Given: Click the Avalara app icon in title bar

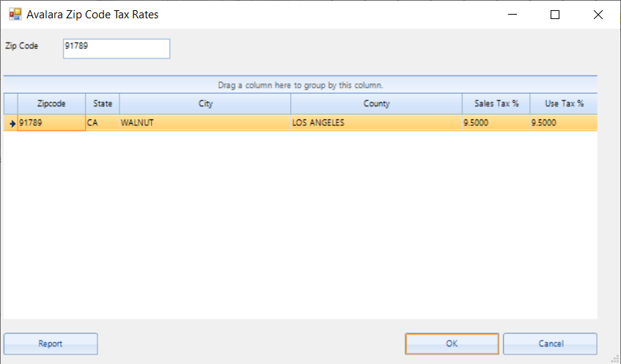Looking at the screenshot, I should [15, 15].
